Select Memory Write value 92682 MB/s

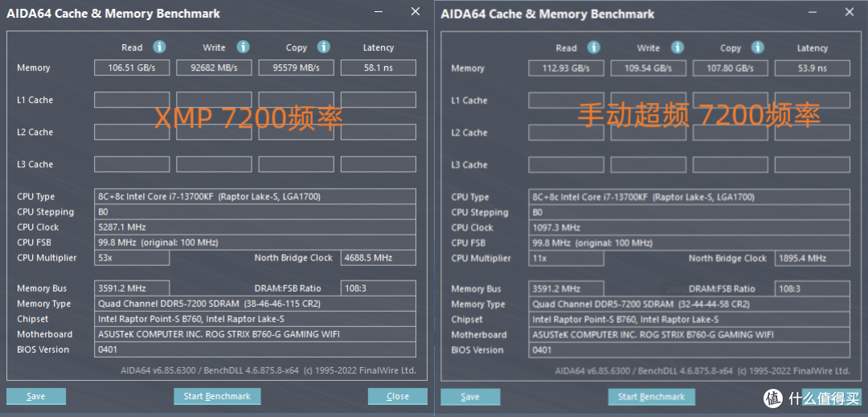tap(214, 68)
